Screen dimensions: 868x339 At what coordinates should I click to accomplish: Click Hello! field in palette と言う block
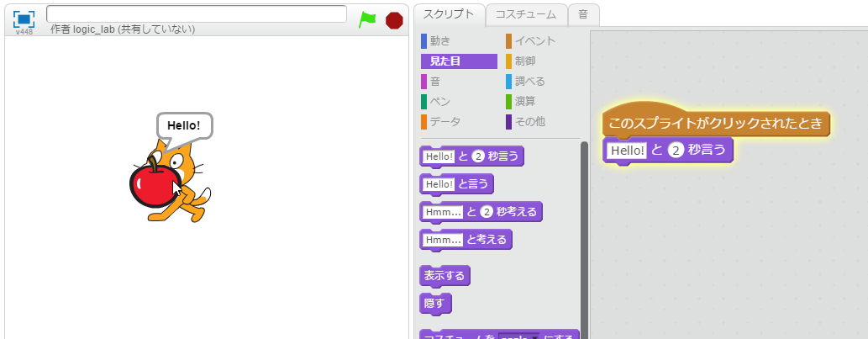coord(439,184)
